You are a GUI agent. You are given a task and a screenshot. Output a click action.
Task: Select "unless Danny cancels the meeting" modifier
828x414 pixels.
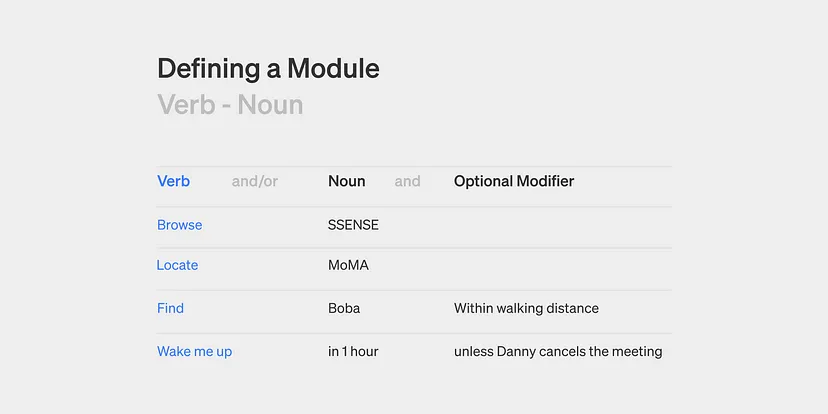[x=558, y=351]
